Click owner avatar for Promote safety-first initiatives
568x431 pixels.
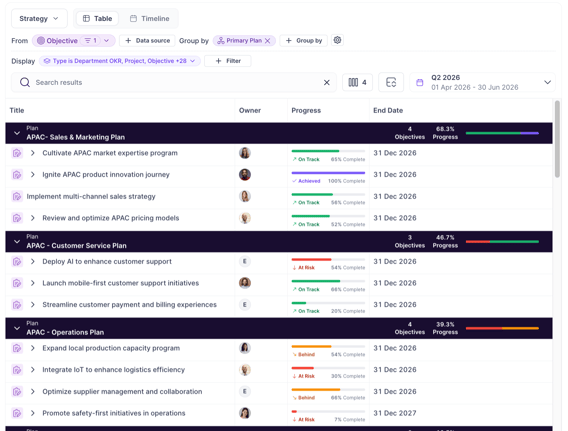(x=245, y=413)
